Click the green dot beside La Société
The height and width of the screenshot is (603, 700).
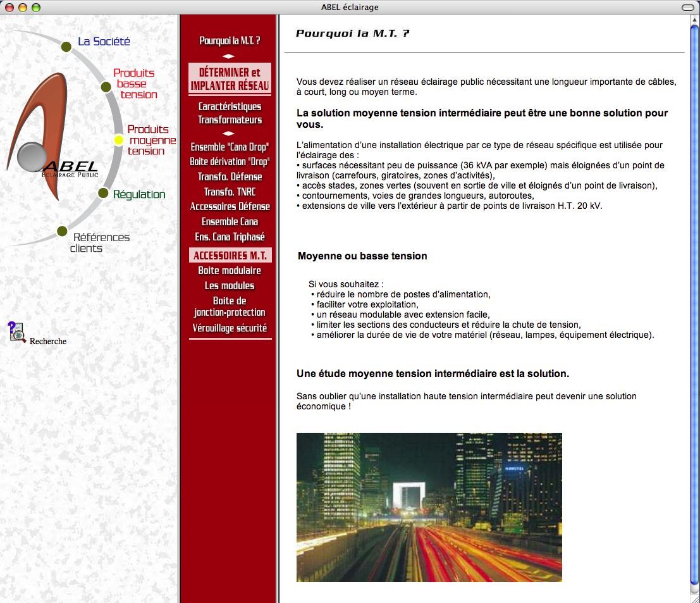(x=66, y=46)
